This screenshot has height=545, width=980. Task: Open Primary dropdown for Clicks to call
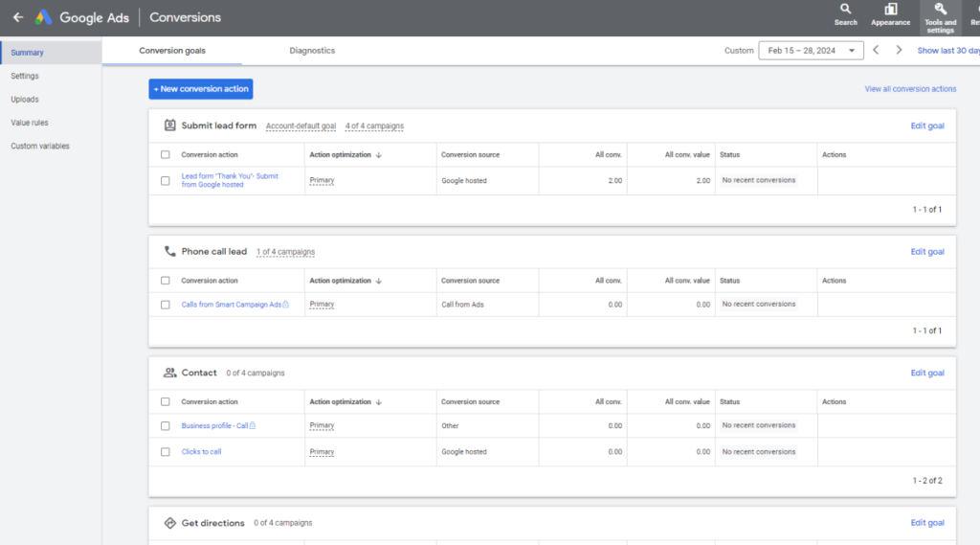(x=322, y=452)
